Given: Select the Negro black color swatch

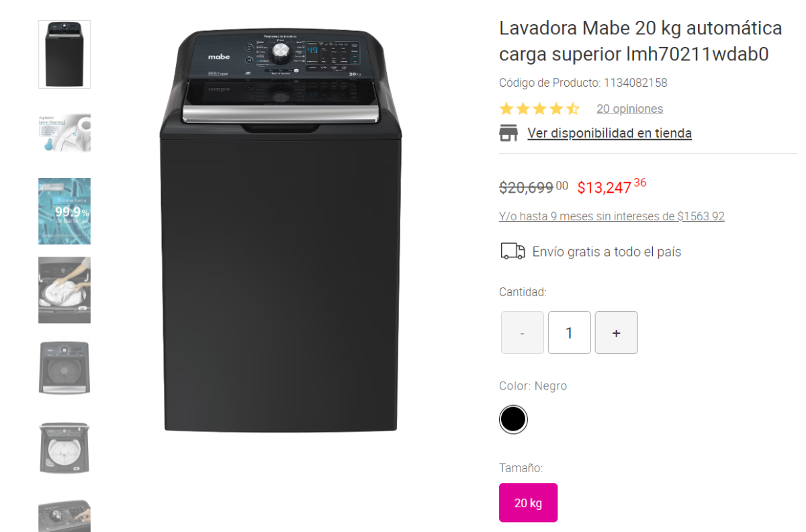Looking at the screenshot, I should (x=513, y=420).
